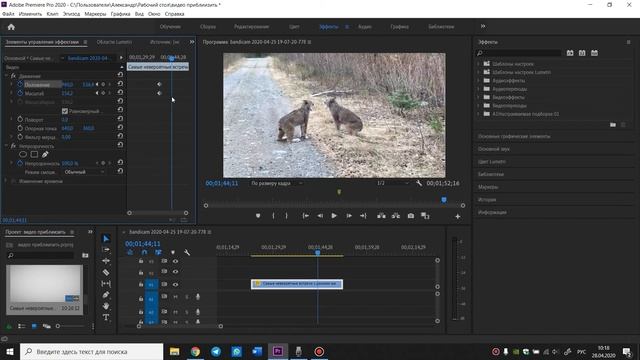Open the Essential Graphics collapsed panel
The width and height of the screenshot is (640, 360).
514,136
